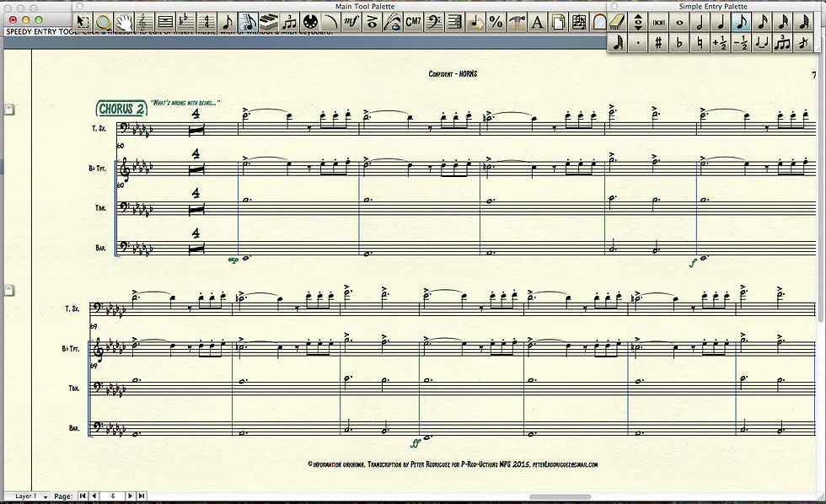This screenshot has width=826, height=504.
Task: Open the MIDI tool round connector icon
Action: (310, 22)
